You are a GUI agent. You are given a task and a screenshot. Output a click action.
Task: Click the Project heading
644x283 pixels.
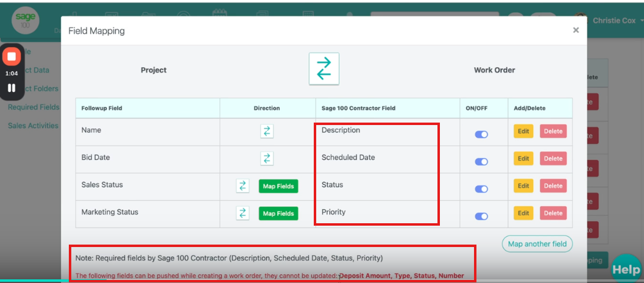(x=154, y=70)
